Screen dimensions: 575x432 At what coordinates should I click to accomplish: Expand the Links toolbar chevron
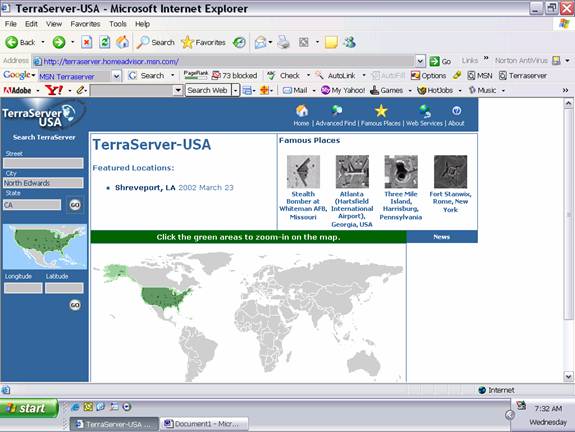click(486, 58)
